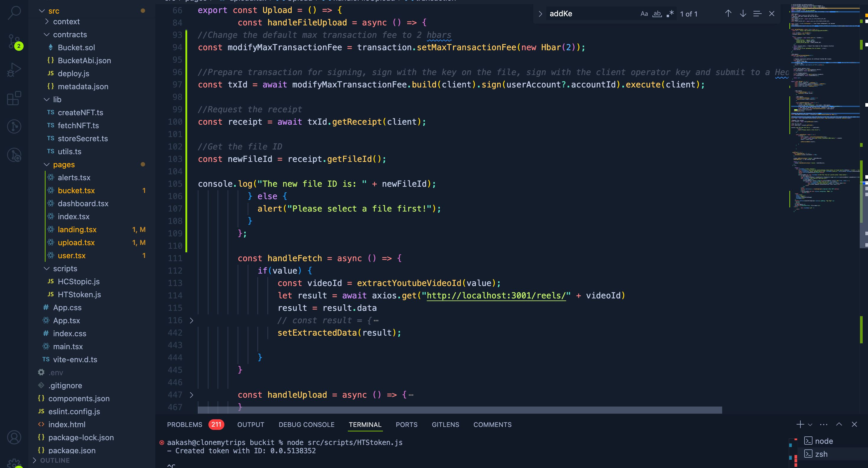Switch to PORTS tab
868x468 pixels.
coord(406,425)
